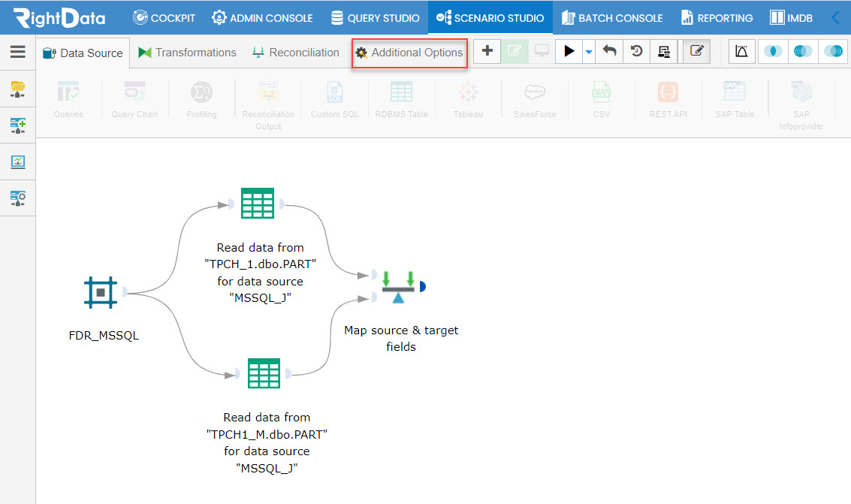Toggle the edit mode pencil button
The height and width of the screenshot is (504, 851).
[x=697, y=51]
